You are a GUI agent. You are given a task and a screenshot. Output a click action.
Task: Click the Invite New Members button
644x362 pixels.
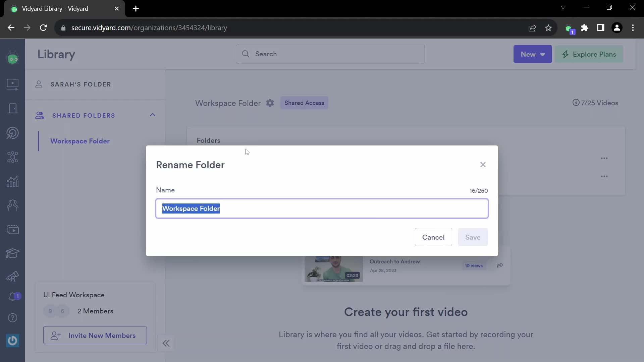tap(95, 336)
